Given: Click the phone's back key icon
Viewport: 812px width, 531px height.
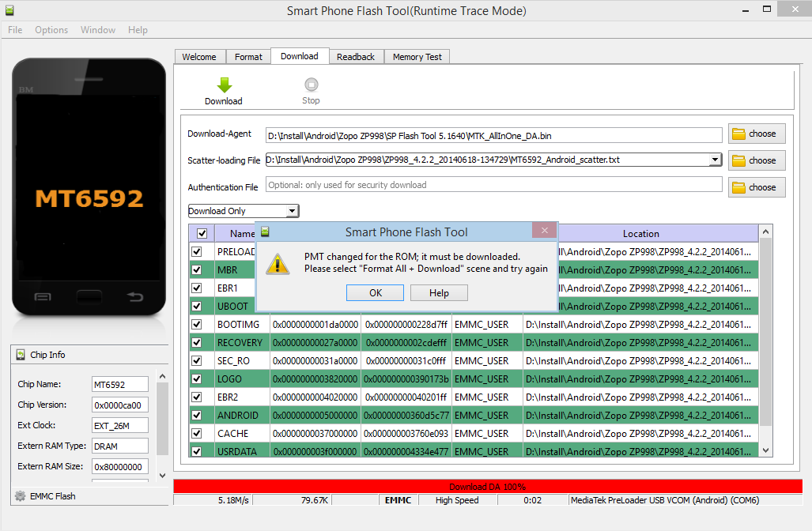Looking at the screenshot, I should (x=135, y=296).
